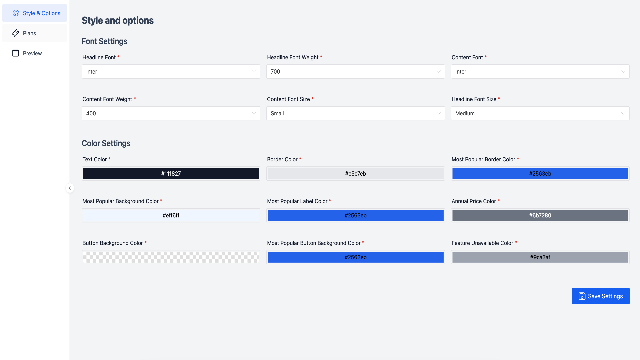640x360 pixels.
Task: Edit the Most Popular Border Color swatch
Action: click(x=540, y=173)
